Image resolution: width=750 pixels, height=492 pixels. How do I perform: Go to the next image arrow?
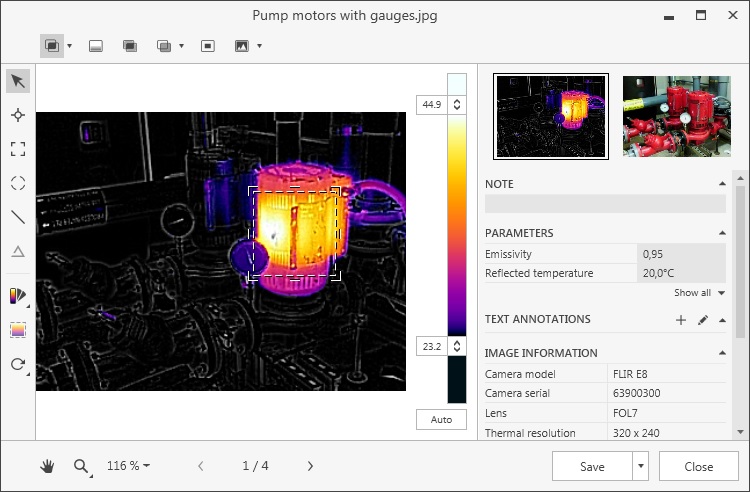[x=310, y=466]
